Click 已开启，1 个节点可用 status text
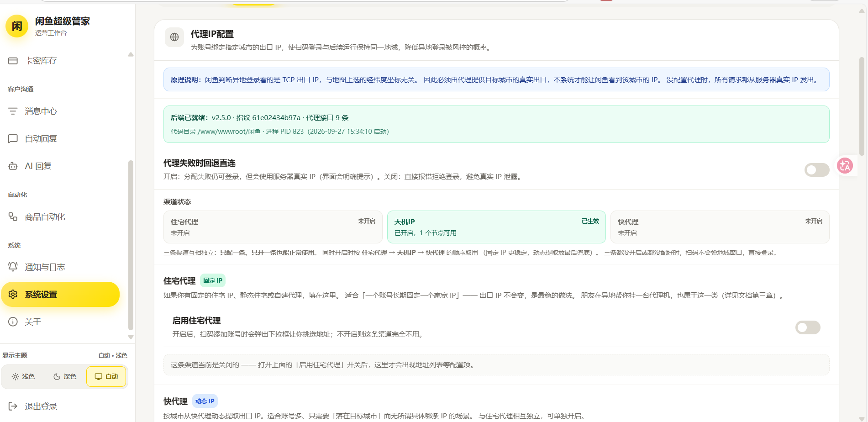Viewport: 868px width, 422px height. point(426,233)
